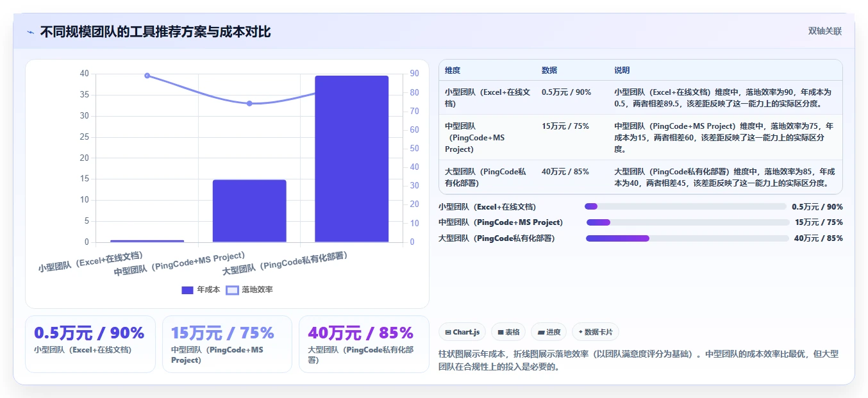Click the 维度 column header

453,70
